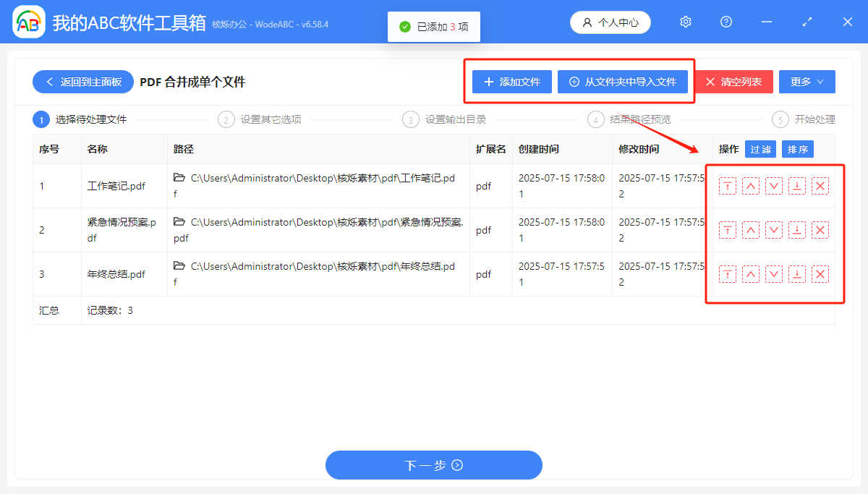This screenshot has height=494, width=868.
Task: Clear the list with 清空列表
Action: click(733, 81)
